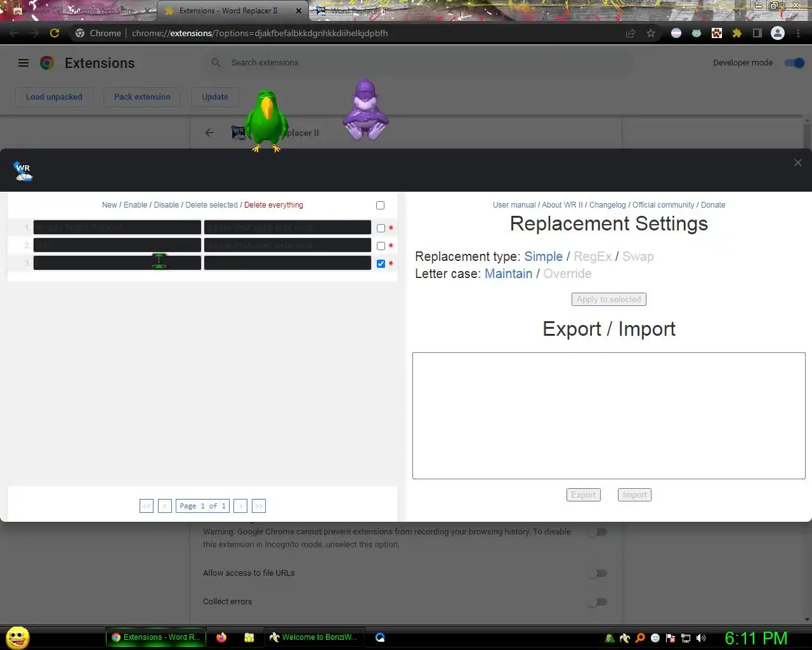The image size is (812, 650).
Task: Click the Import button
Action: click(x=634, y=494)
